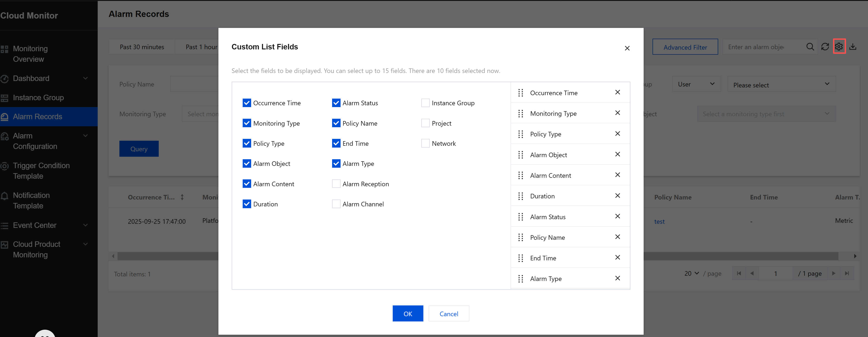Enable the Alarm Channel checkbox
868x337 pixels.
click(336, 204)
